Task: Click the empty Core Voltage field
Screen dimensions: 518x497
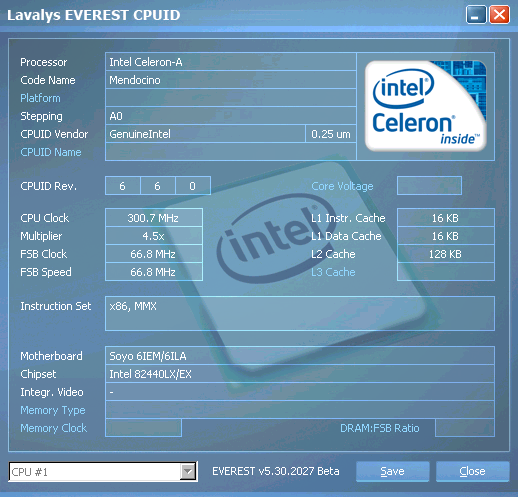Action: (429, 186)
